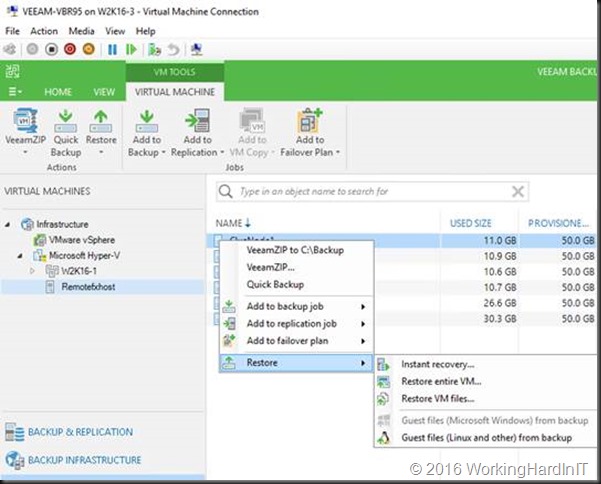Switch to the HOME ribbon tab
Screen dimensions: 601x484
[58, 92]
